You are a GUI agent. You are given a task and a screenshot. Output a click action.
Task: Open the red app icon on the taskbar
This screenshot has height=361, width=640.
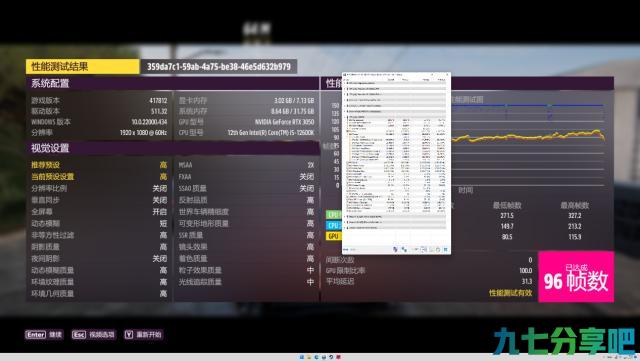point(338,357)
